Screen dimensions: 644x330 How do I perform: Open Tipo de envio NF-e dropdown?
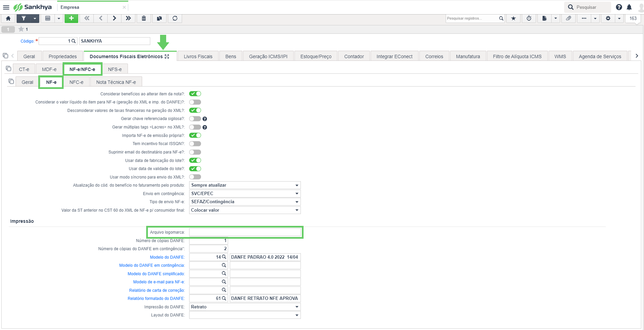click(245, 202)
